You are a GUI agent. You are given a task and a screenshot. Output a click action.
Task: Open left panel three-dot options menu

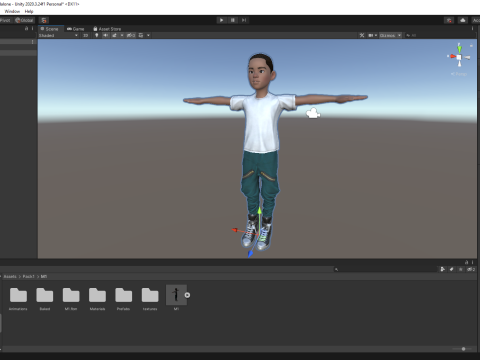click(x=32, y=29)
